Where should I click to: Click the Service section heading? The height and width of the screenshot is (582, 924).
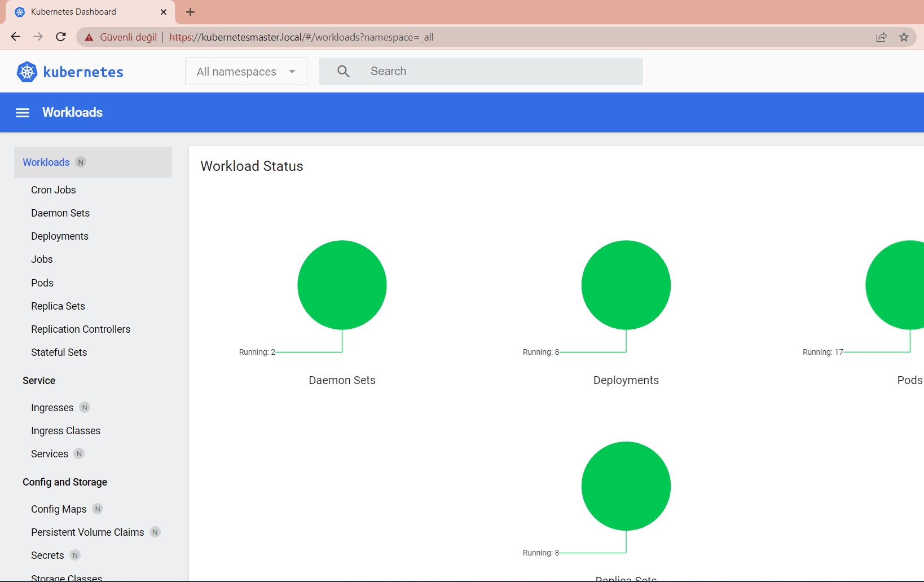click(39, 381)
